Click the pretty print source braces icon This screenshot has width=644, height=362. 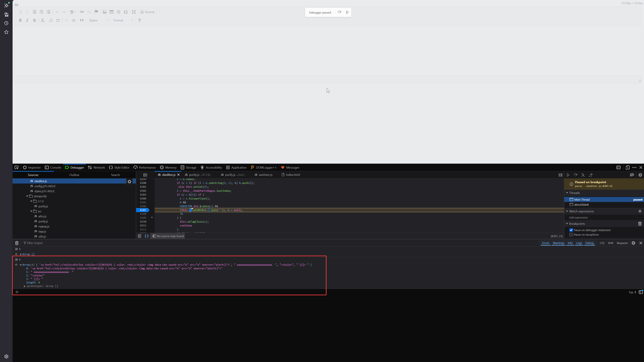(147, 236)
